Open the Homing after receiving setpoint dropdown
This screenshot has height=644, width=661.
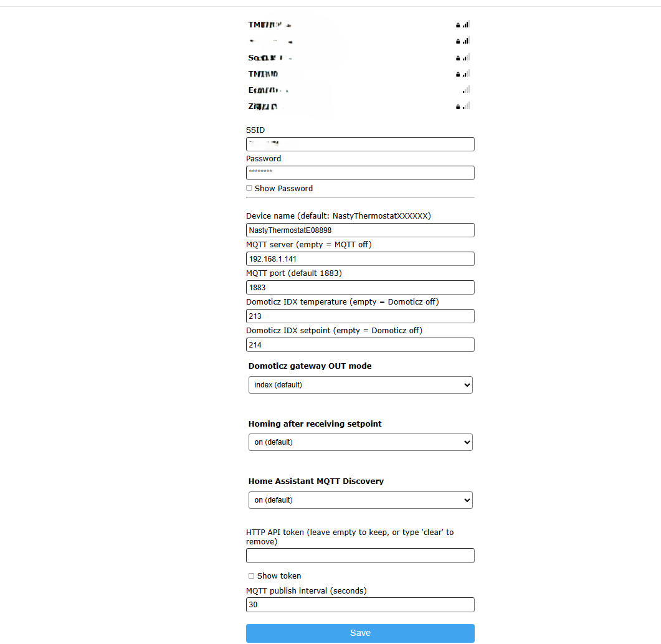pyautogui.click(x=360, y=442)
